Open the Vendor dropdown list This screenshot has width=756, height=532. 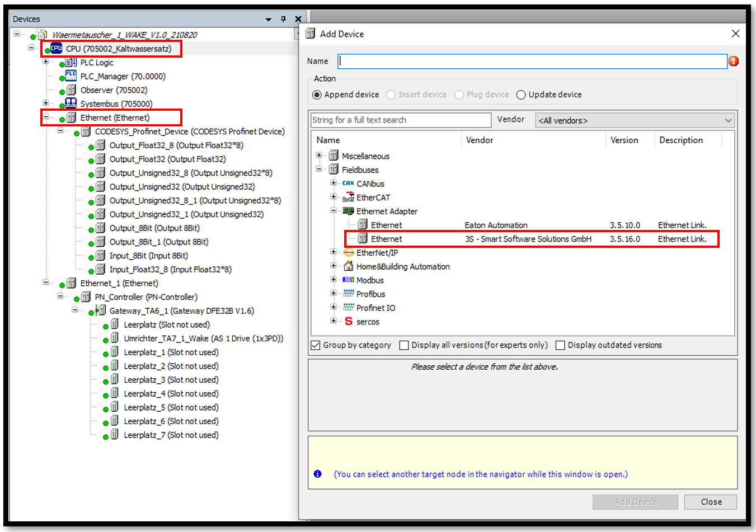[635, 120]
